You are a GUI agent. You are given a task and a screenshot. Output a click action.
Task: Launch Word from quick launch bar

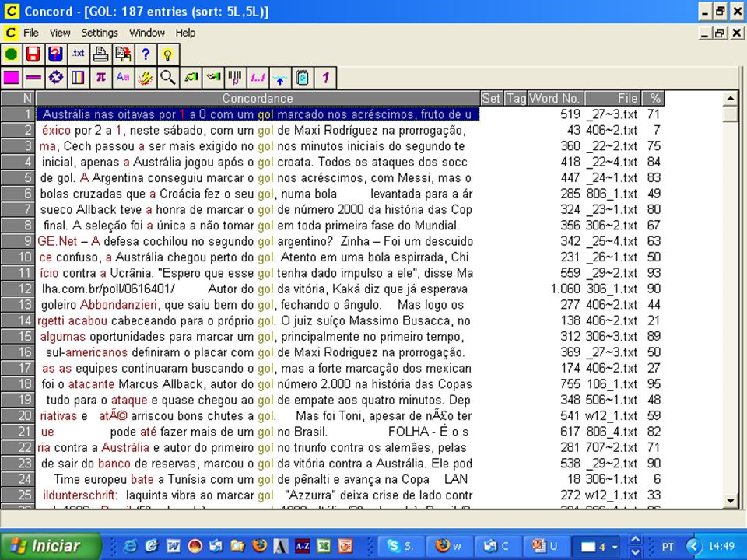173,546
